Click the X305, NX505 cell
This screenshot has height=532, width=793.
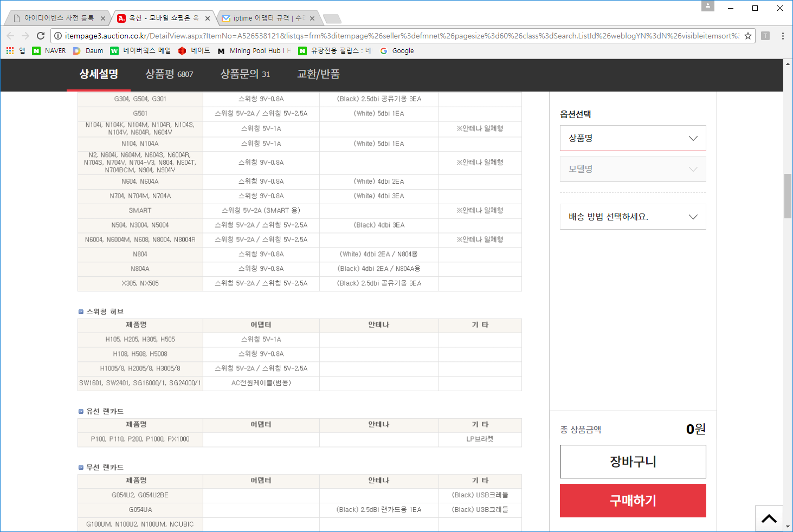click(x=140, y=283)
